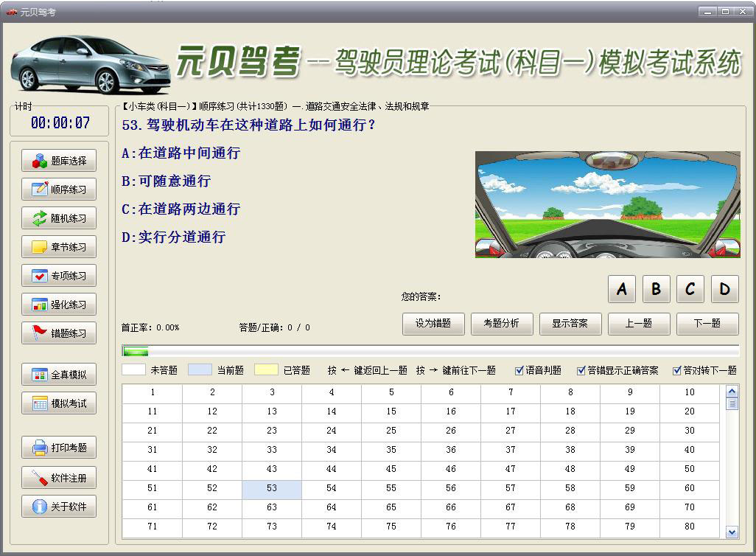Disable 答错显示正确答案 checkbox
The image size is (756, 556).
point(581,370)
